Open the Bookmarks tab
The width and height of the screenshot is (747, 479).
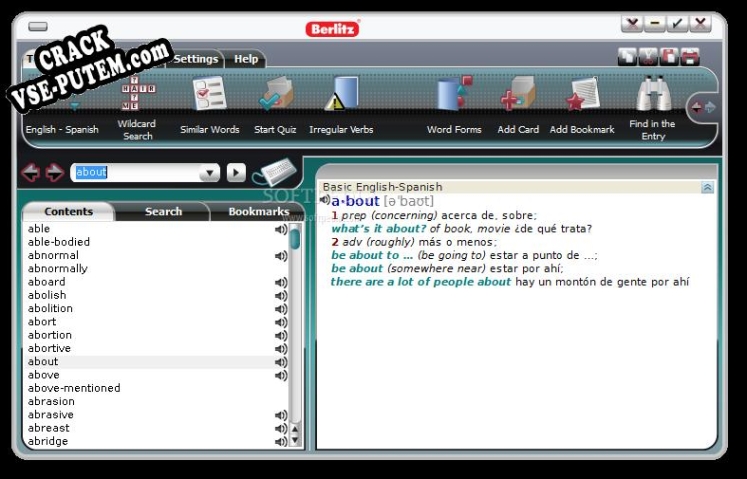pos(258,212)
